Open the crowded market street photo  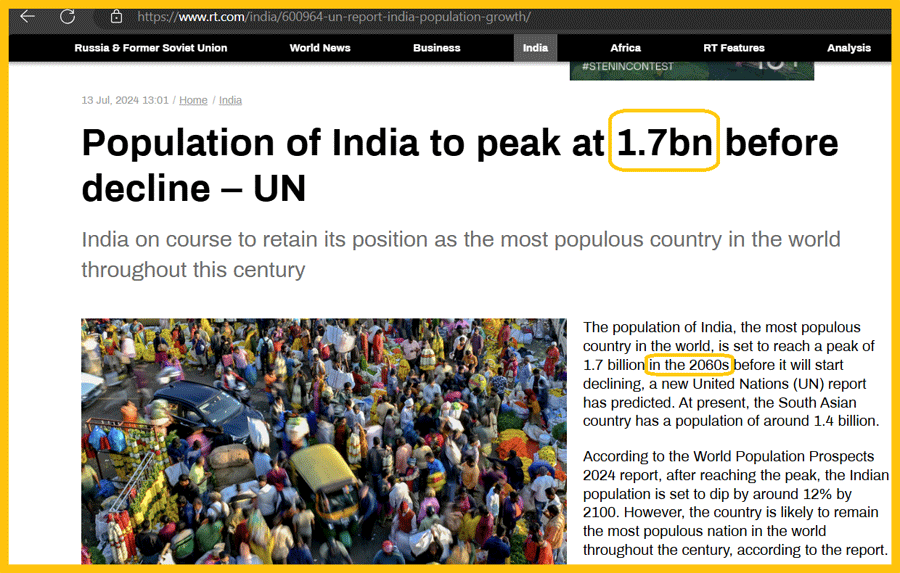[324, 440]
